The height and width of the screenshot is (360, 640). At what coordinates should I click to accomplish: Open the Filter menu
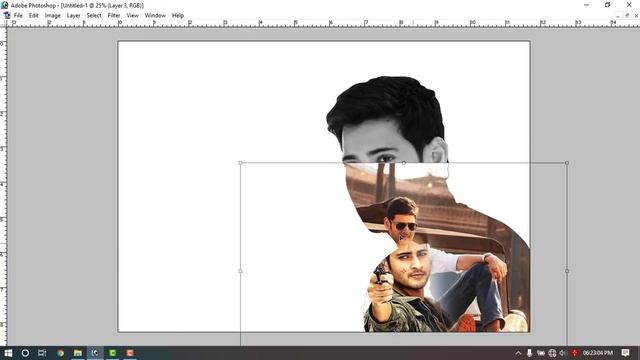pos(114,16)
